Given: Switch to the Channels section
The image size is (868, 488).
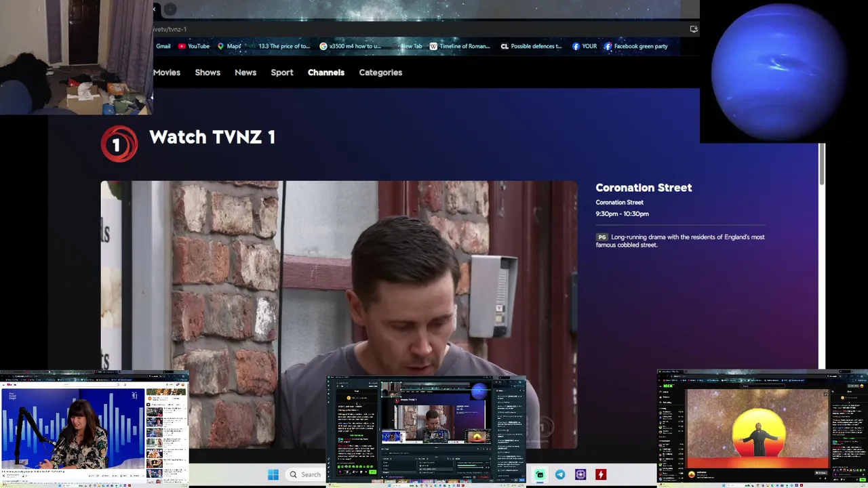Looking at the screenshot, I should click(x=326, y=73).
